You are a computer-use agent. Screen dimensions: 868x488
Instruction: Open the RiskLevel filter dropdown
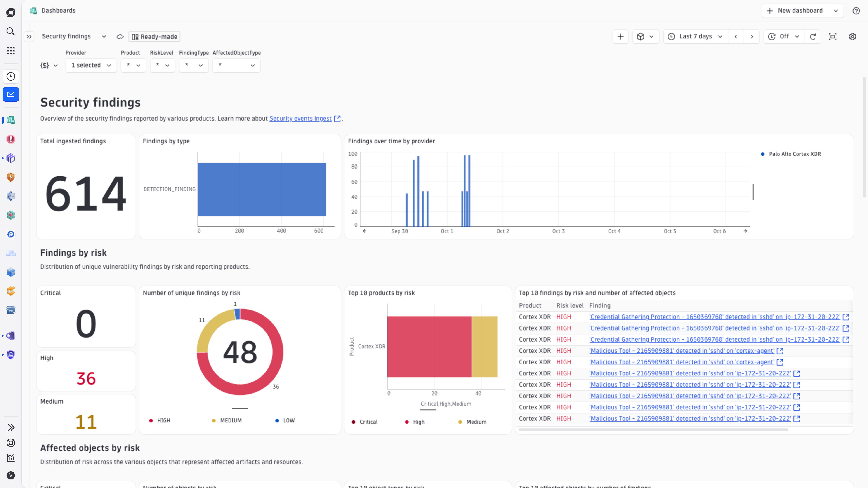[163, 65]
